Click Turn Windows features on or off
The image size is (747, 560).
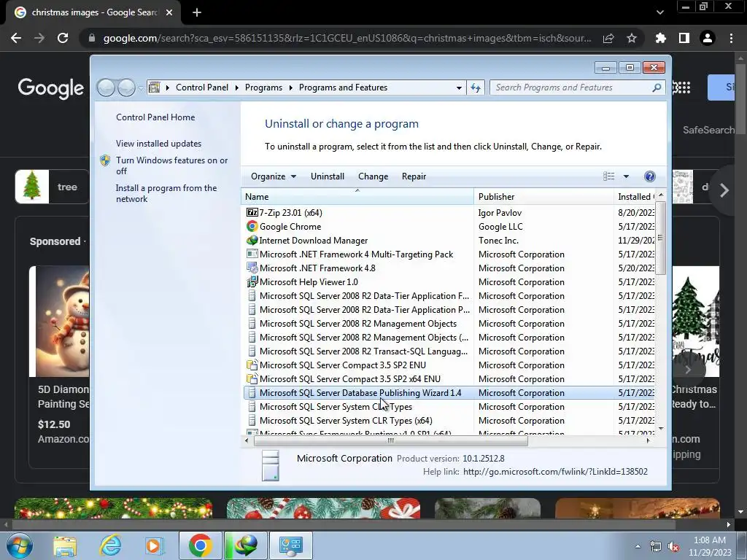pos(172,166)
